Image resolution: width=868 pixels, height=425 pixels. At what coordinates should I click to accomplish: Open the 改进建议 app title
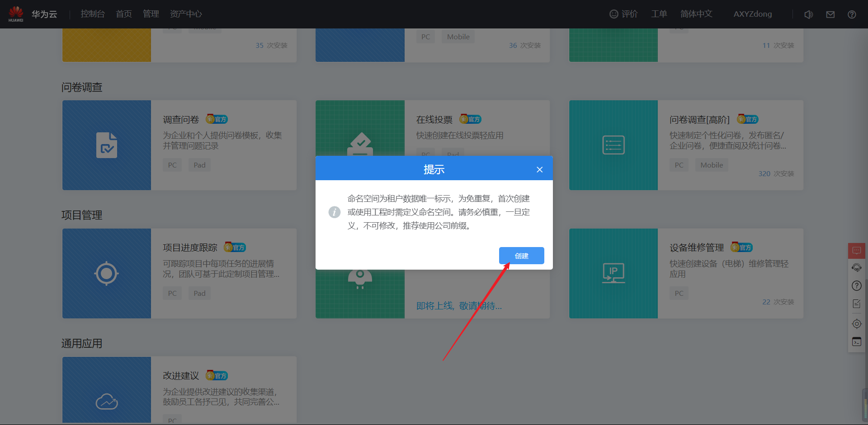coord(181,376)
